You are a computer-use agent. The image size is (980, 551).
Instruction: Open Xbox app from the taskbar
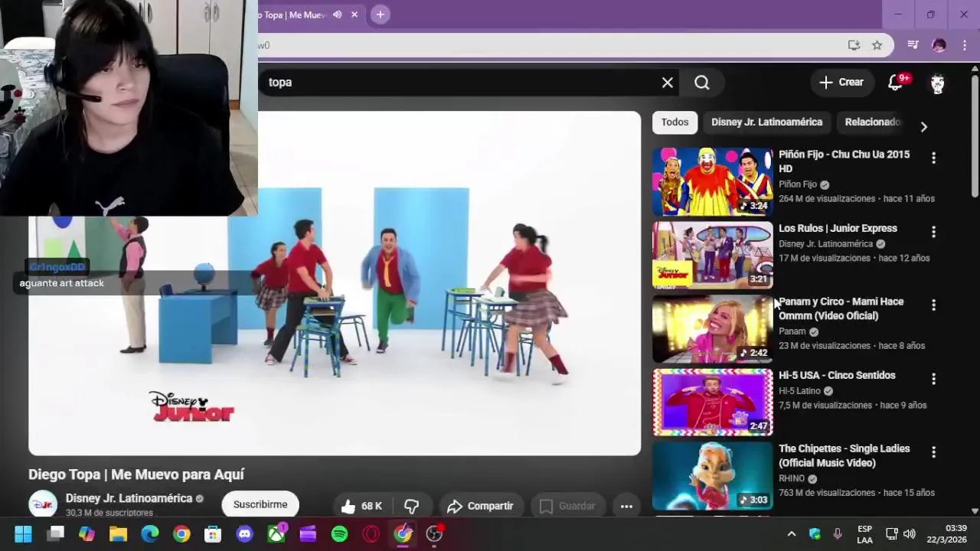click(276, 533)
